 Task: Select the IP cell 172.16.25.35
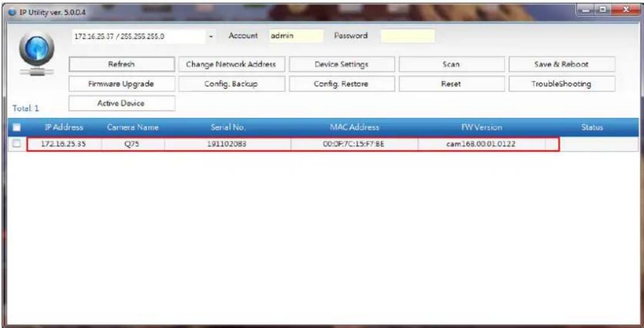(x=64, y=144)
